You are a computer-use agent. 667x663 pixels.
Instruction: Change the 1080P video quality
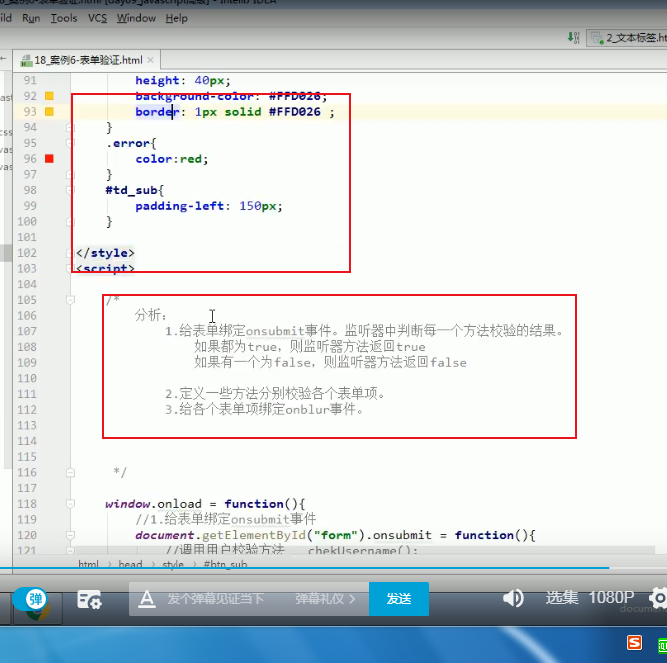point(611,598)
